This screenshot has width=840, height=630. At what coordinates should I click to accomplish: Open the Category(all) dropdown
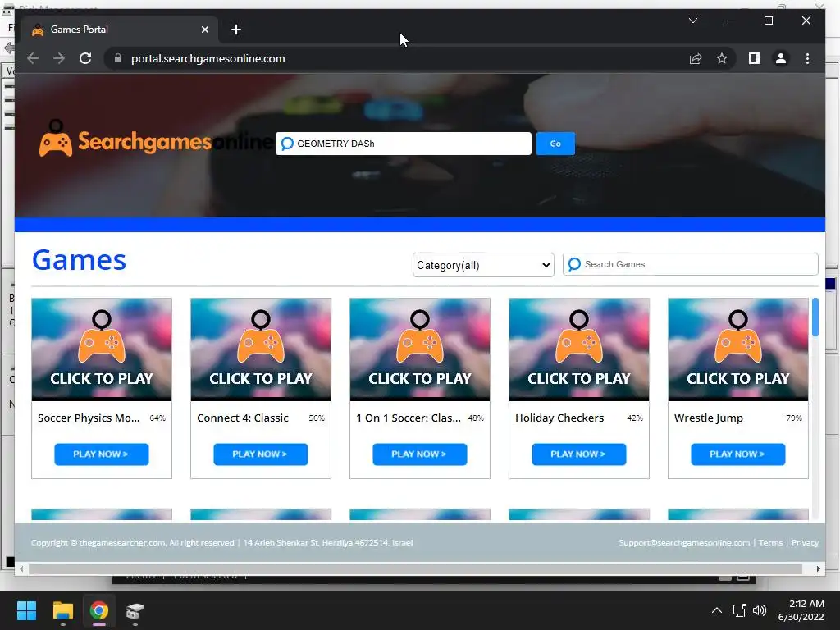pos(483,265)
